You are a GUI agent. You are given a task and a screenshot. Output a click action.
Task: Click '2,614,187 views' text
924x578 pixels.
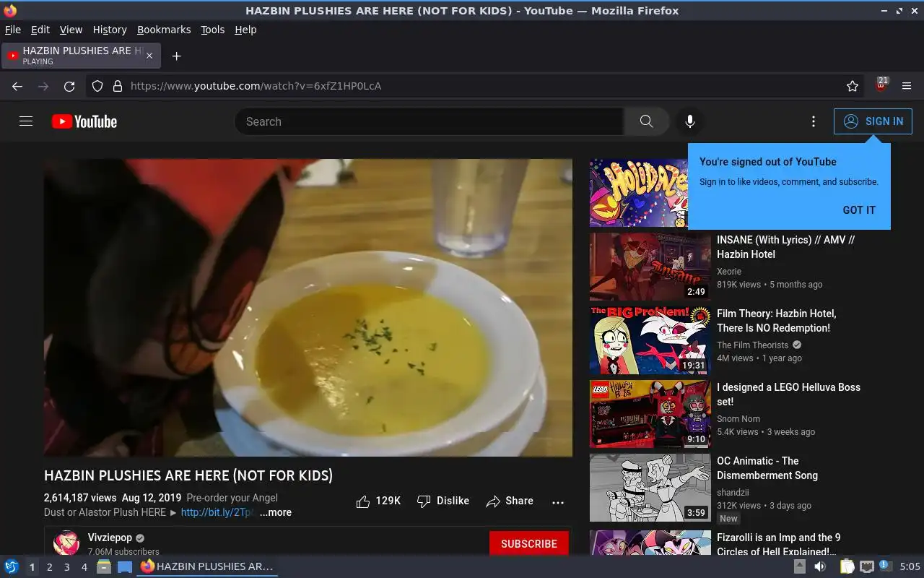80,498
